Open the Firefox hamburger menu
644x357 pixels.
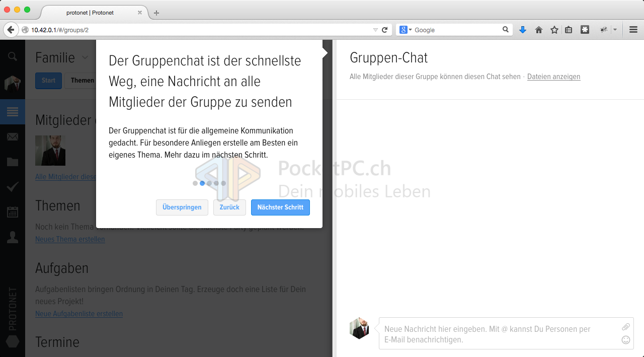(x=633, y=30)
